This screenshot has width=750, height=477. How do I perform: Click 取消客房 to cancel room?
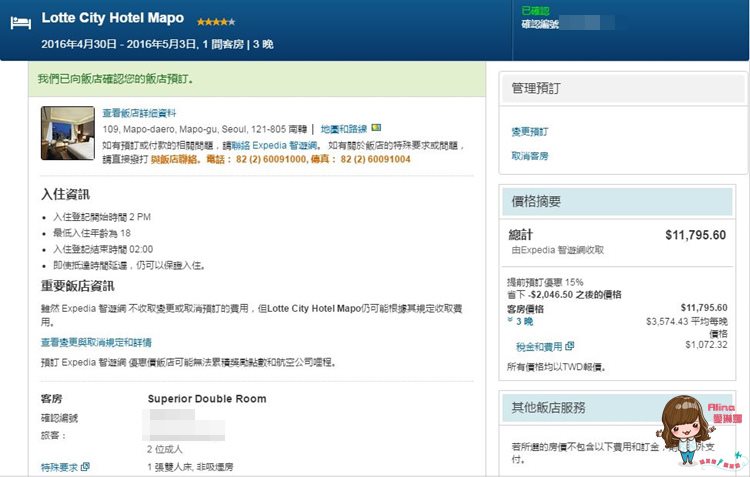coord(530,155)
